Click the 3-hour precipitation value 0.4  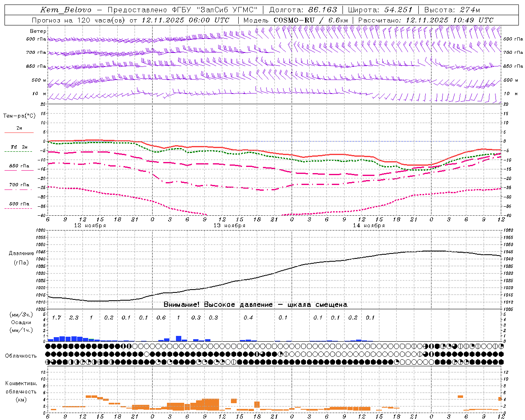click(248, 317)
